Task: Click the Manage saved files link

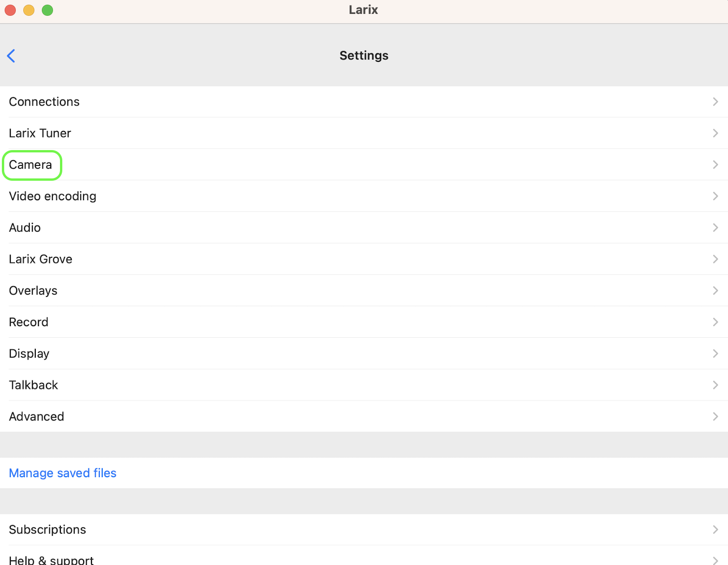Action: coord(63,473)
